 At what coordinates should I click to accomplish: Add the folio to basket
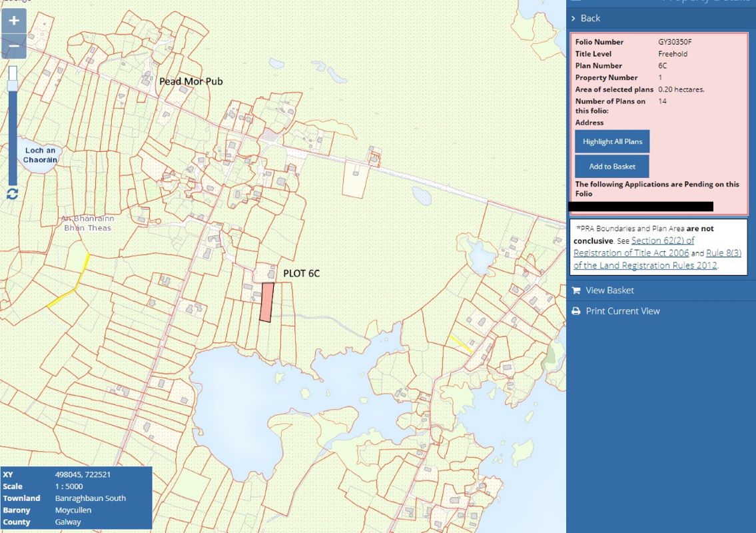[x=611, y=167]
